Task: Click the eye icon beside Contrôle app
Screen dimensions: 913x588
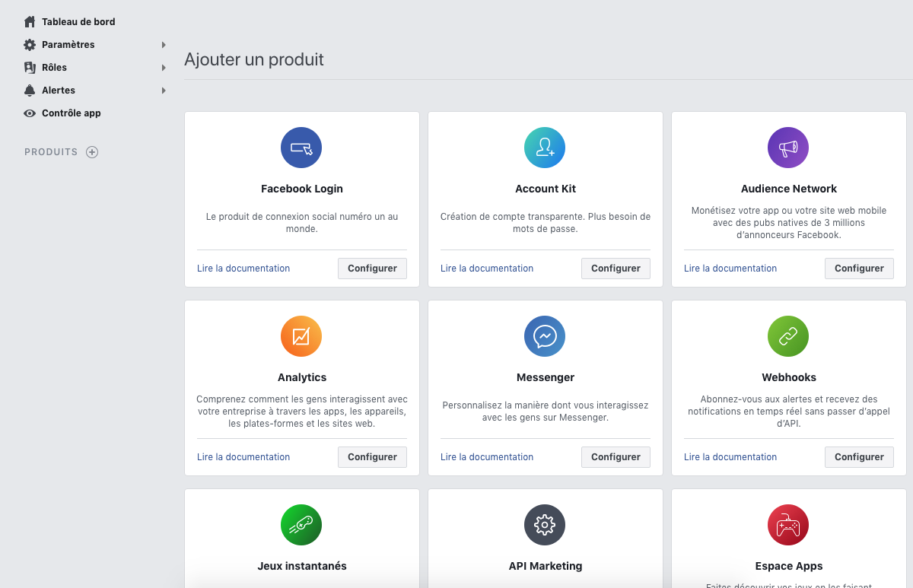Action: (x=30, y=113)
